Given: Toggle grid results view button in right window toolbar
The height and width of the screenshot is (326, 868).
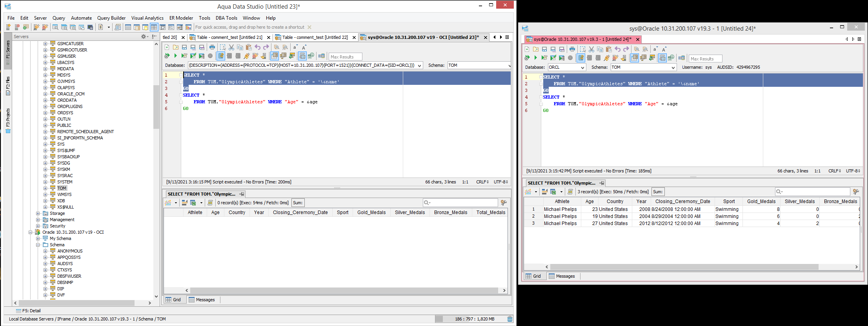Looking at the screenshot, I should (634, 58).
